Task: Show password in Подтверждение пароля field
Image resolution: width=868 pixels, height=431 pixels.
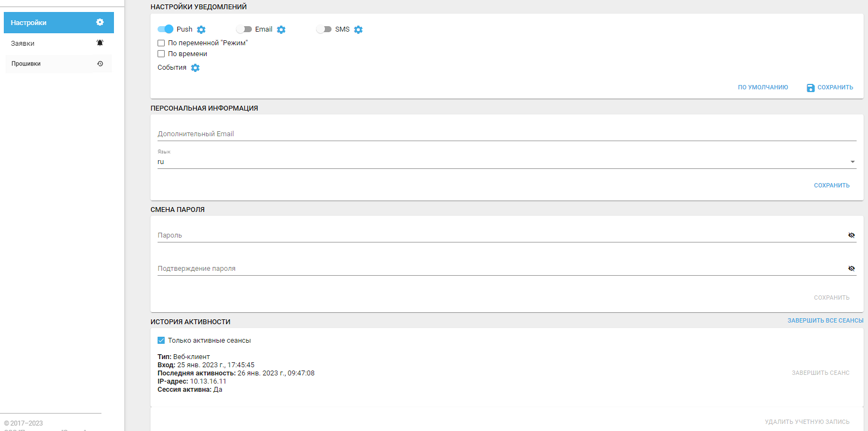Action: pyautogui.click(x=852, y=269)
